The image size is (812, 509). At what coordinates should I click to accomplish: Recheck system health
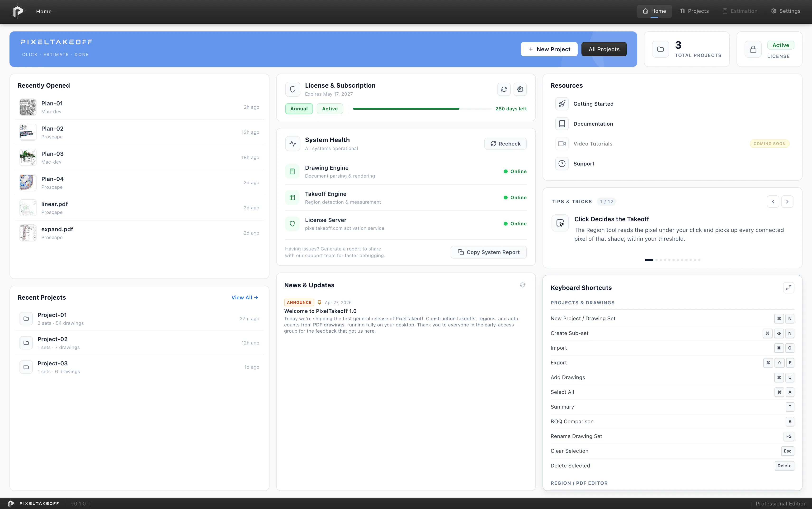click(x=505, y=144)
